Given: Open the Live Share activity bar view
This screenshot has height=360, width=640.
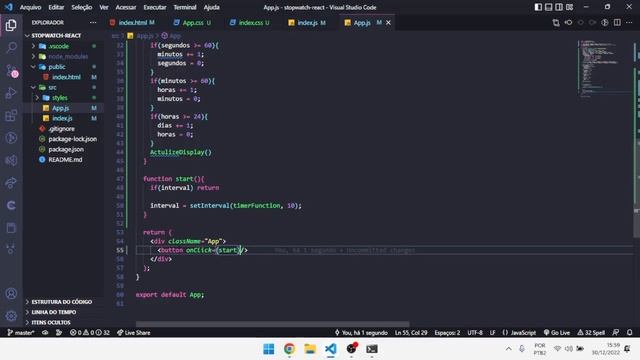Looking at the screenshot, I should [11, 182].
